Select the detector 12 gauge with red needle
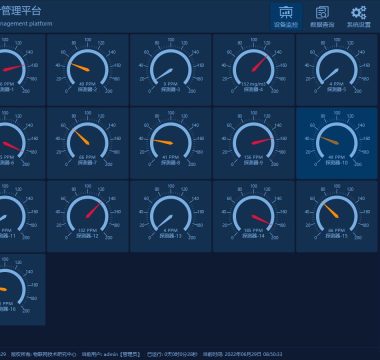380x360 pixels. (88, 216)
